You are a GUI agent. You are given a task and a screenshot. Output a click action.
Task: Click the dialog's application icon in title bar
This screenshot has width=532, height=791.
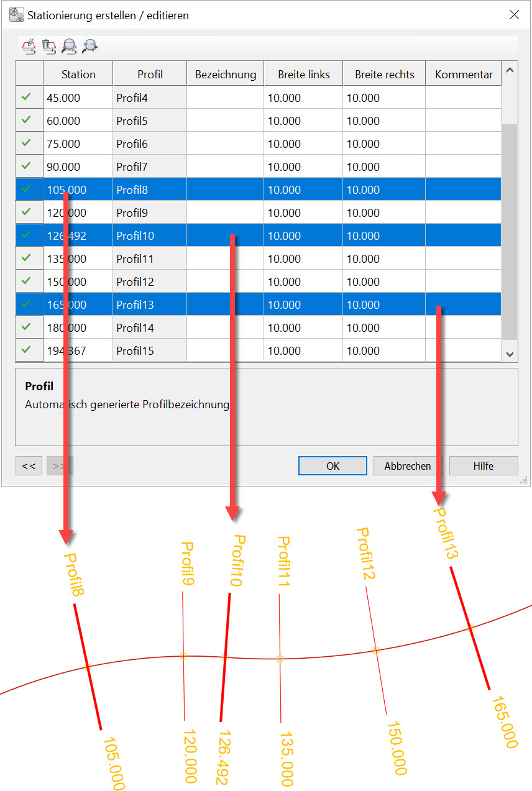click(x=16, y=14)
